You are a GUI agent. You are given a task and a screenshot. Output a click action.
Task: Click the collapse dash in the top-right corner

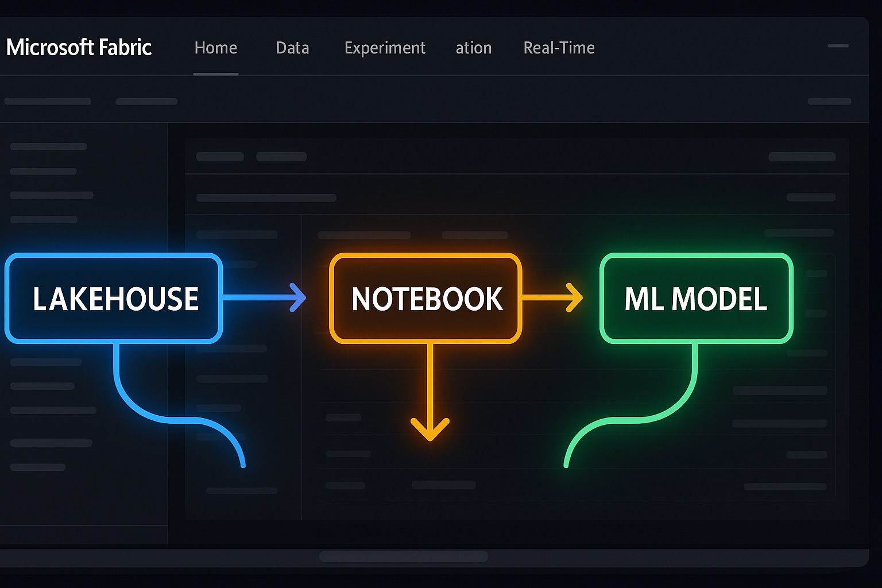coord(838,46)
